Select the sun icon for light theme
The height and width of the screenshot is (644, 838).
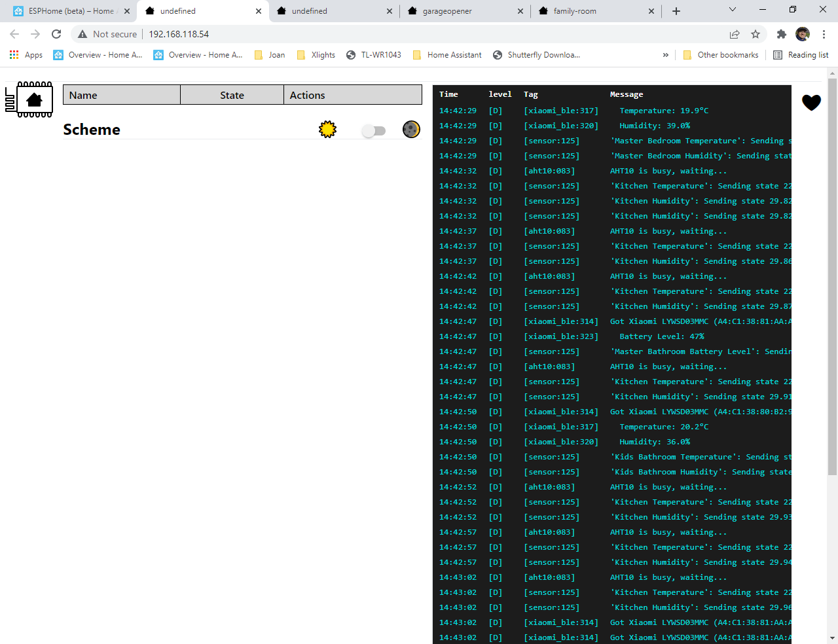tap(327, 129)
